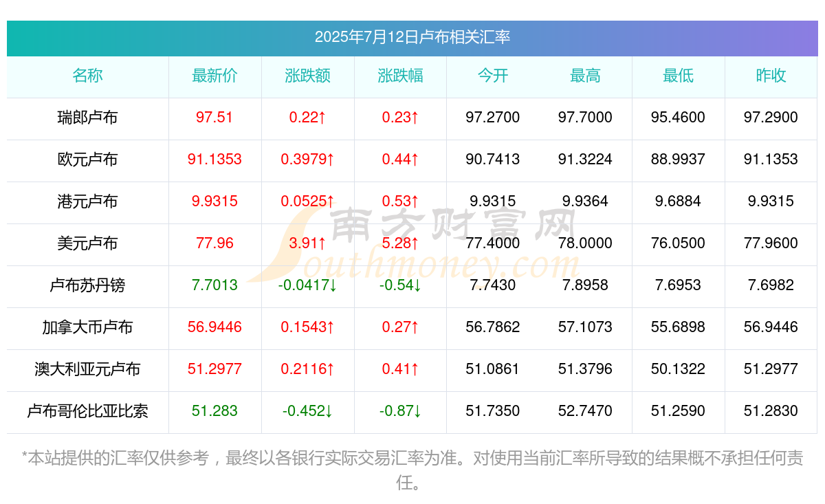Click the 卢布哥伦比亚比索 row name
This screenshot has width=825, height=504.
[87, 411]
